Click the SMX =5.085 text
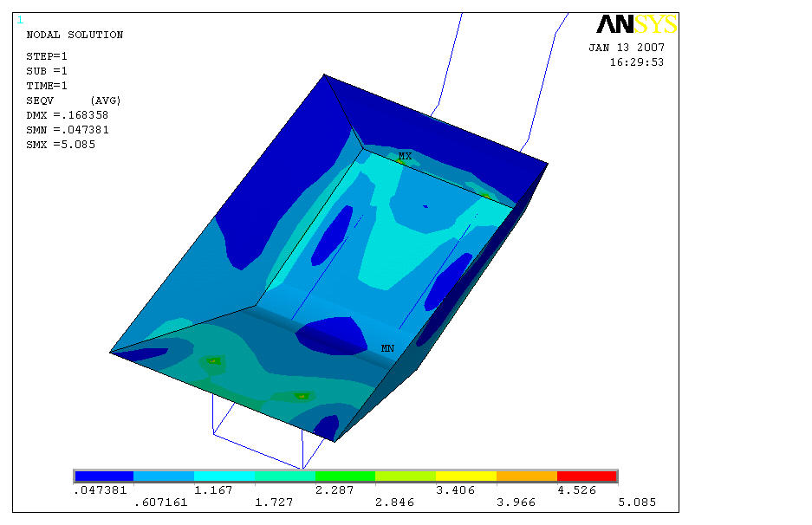This screenshot has width=812, height=525. tap(61, 145)
